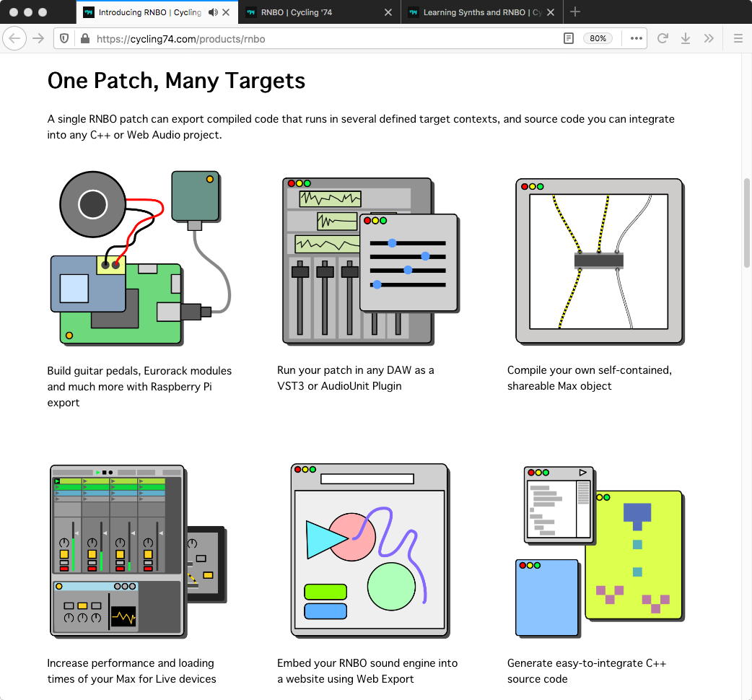Close the Learning Synths and RNBO tab
The height and width of the screenshot is (700, 752).
pos(551,12)
